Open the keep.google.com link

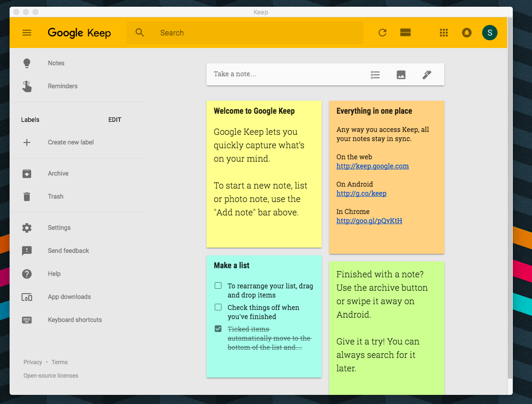[372, 166]
